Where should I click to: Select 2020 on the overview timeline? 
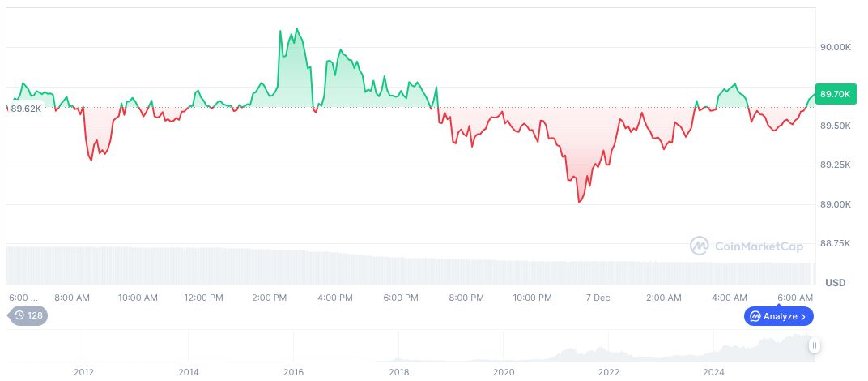[504, 372]
